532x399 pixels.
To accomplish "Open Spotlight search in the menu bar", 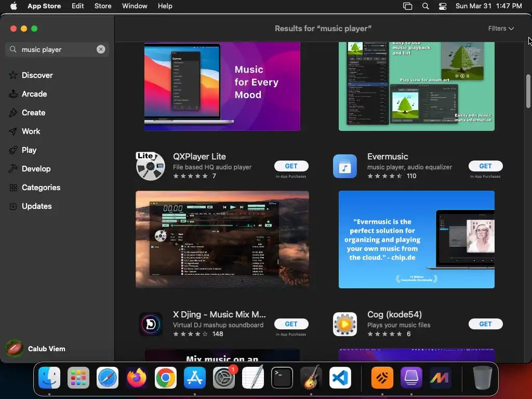I will (x=425, y=6).
